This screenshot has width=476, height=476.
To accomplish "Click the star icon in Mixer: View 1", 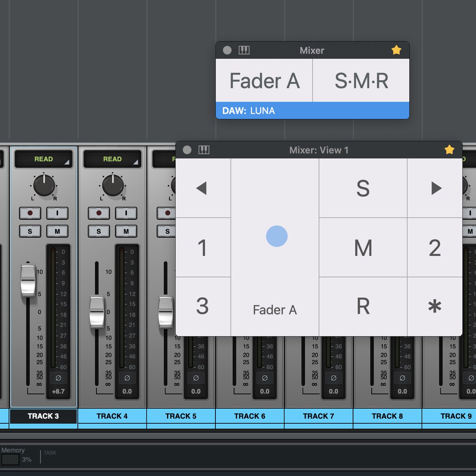I will [449, 150].
